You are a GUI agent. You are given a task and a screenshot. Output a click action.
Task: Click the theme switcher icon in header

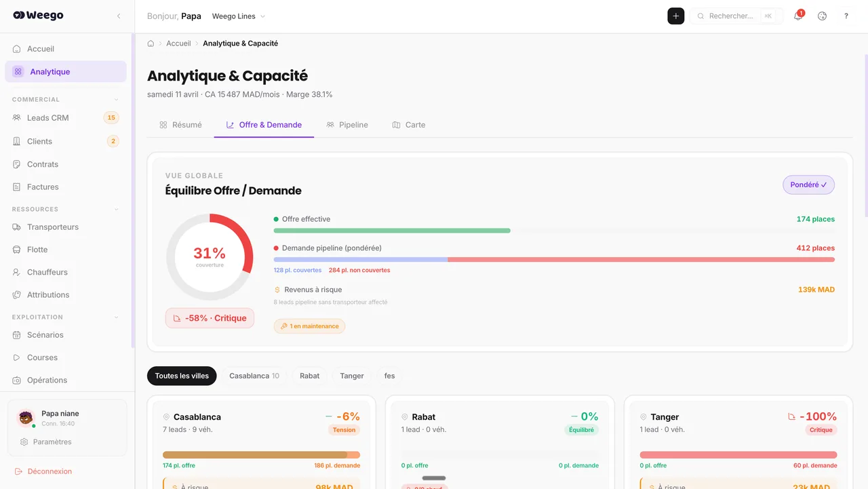click(822, 16)
